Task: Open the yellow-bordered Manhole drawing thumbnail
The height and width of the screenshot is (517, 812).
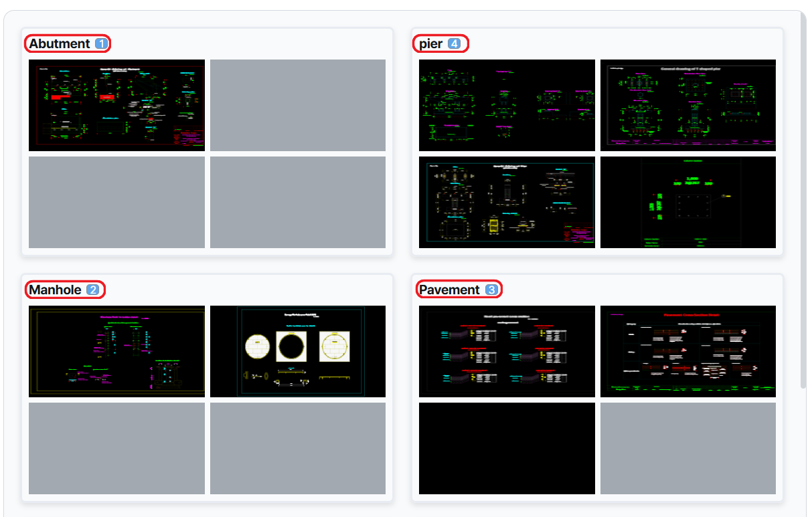Action: coord(116,351)
